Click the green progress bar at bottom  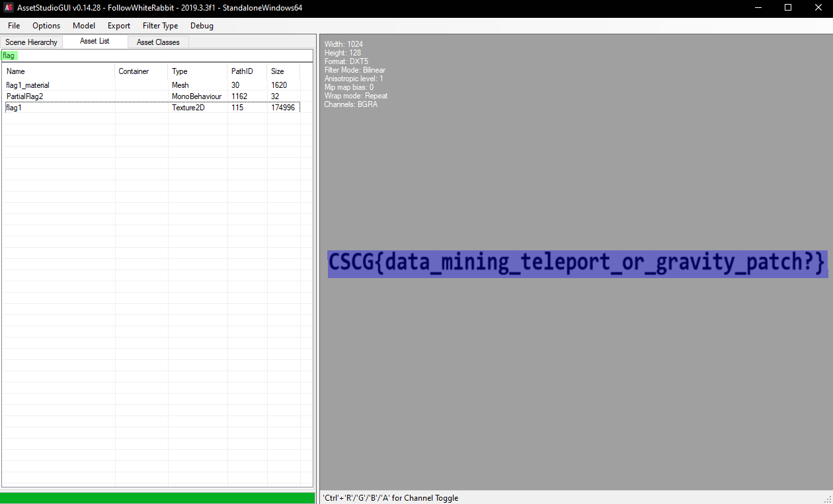coord(157,497)
